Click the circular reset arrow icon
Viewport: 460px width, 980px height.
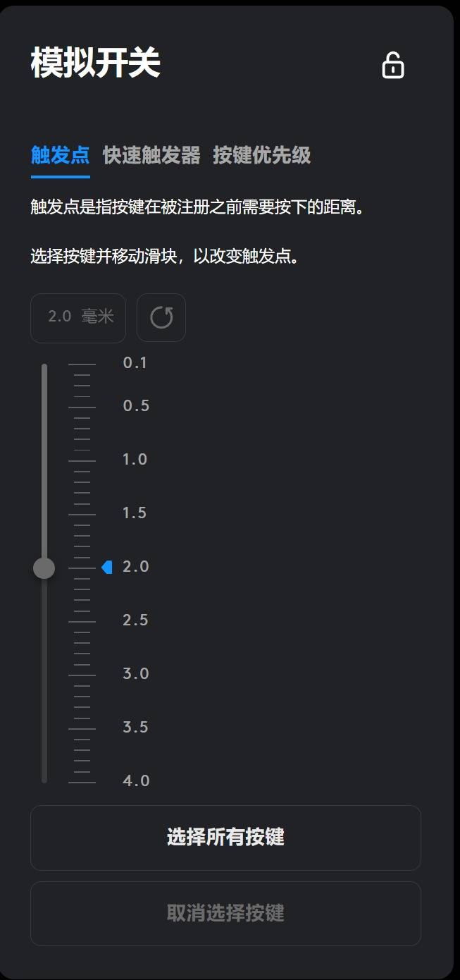pyautogui.click(x=161, y=317)
